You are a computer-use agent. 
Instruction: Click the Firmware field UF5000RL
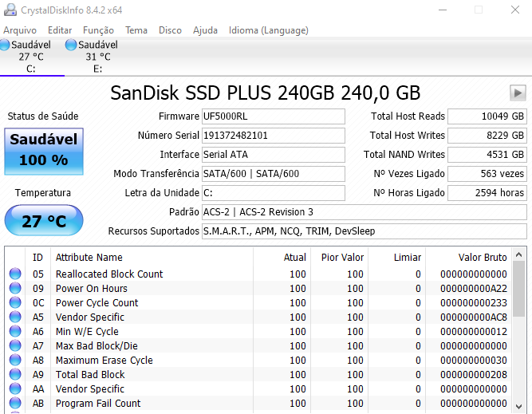[x=274, y=116]
